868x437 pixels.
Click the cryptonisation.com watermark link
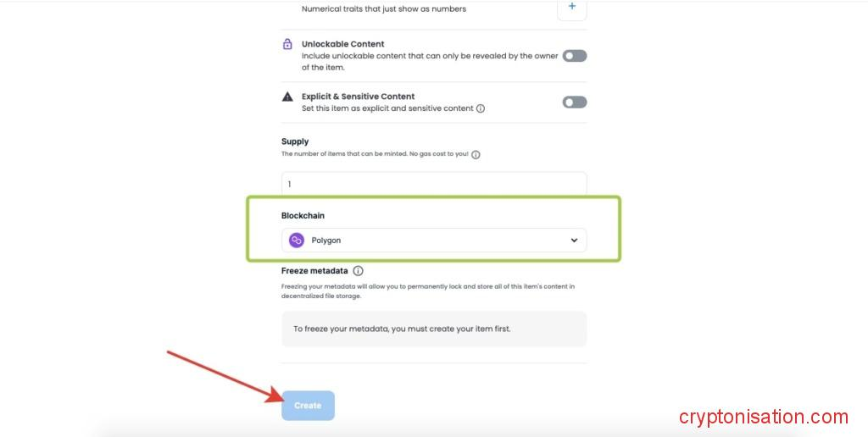764,417
